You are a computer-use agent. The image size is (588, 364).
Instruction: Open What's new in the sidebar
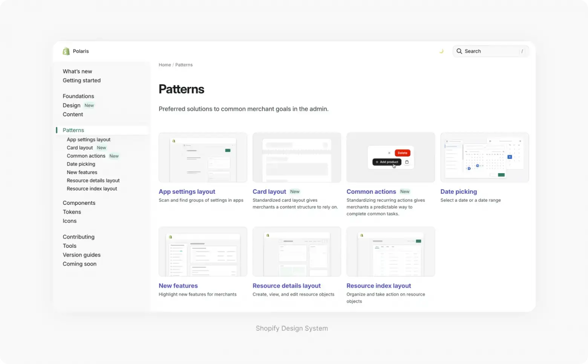point(77,72)
